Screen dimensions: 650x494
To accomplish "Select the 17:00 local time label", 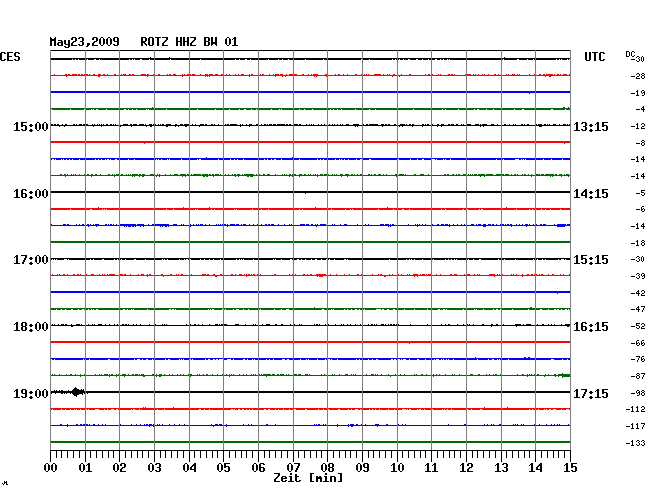I will click(x=31, y=260).
